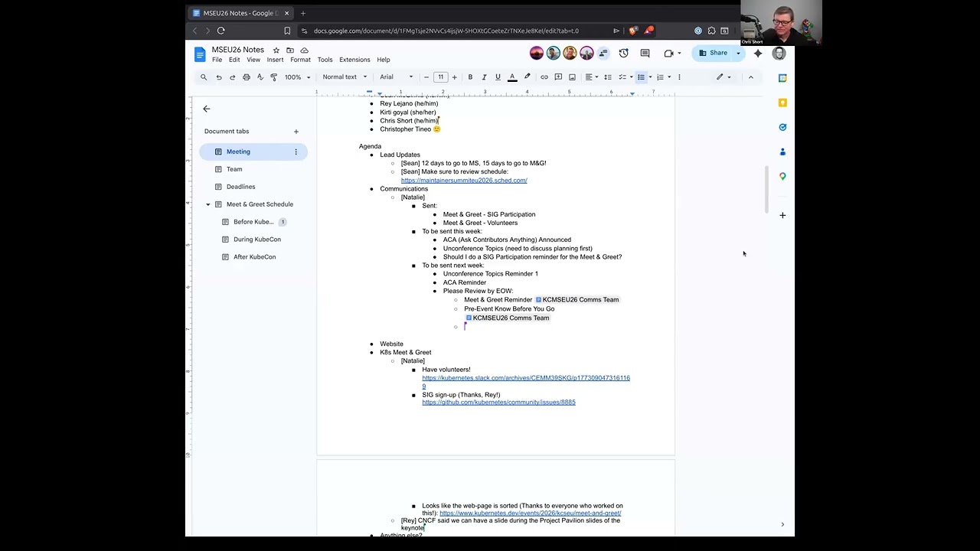
Task: Activate the paint format tool
Action: [x=274, y=77]
